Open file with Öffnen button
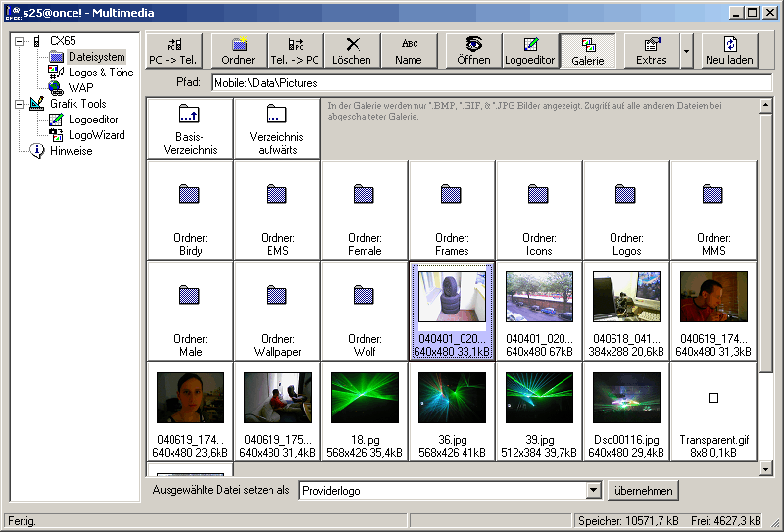This screenshot has height=532, width=784. click(x=473, y=51)
